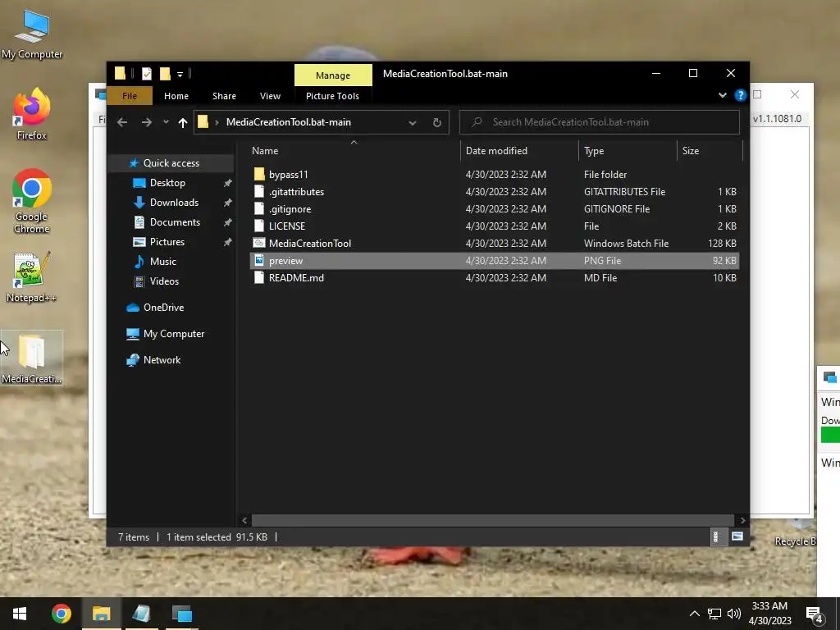Switch to the Home ribbon tab
Image resolution: width=840 pixels, height=630 pixels.
pos(176,96)
